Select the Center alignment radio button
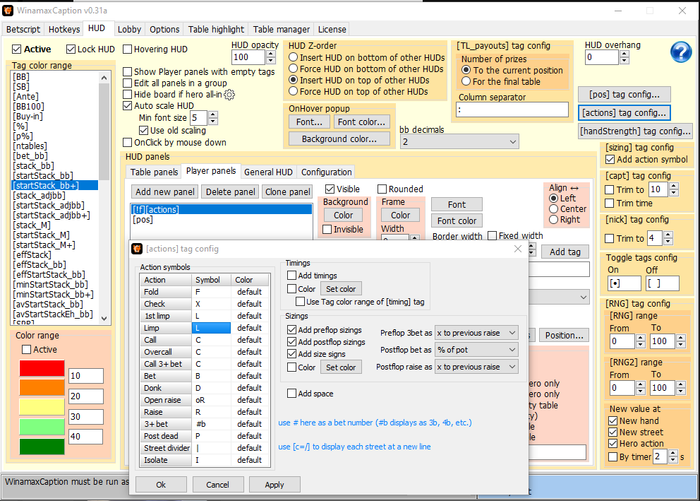 [553, 208]
